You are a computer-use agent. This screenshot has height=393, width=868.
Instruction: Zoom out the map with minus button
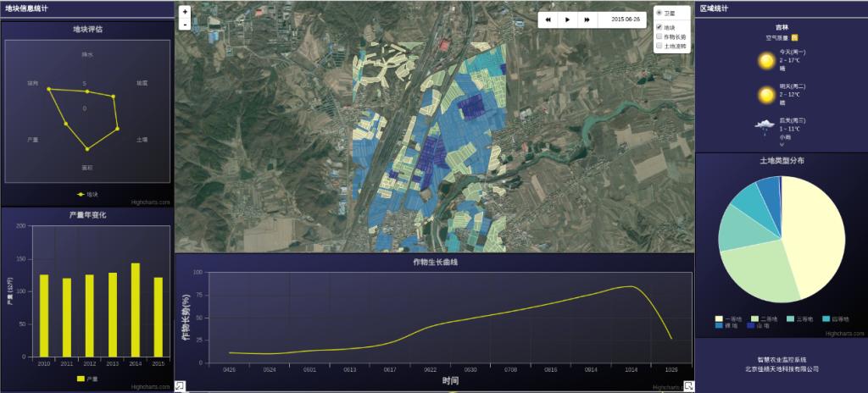[x=185, y=25]
